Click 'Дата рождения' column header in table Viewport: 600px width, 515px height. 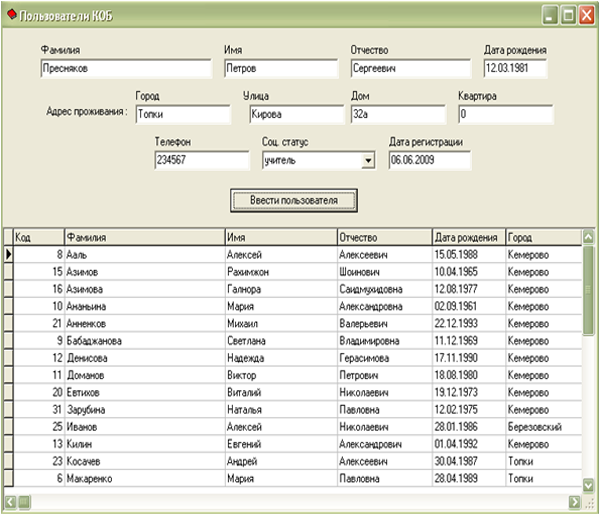tap(467, 238)
